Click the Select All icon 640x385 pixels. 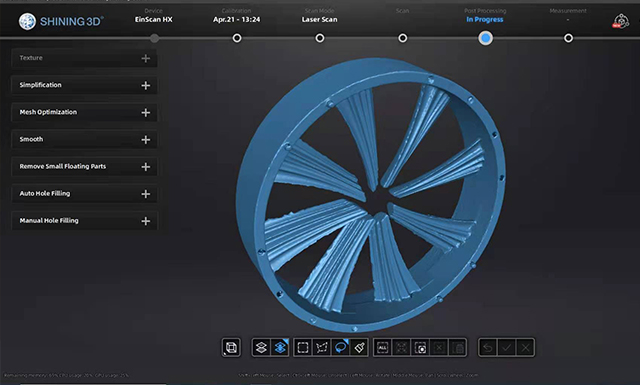tap(382, 347)
